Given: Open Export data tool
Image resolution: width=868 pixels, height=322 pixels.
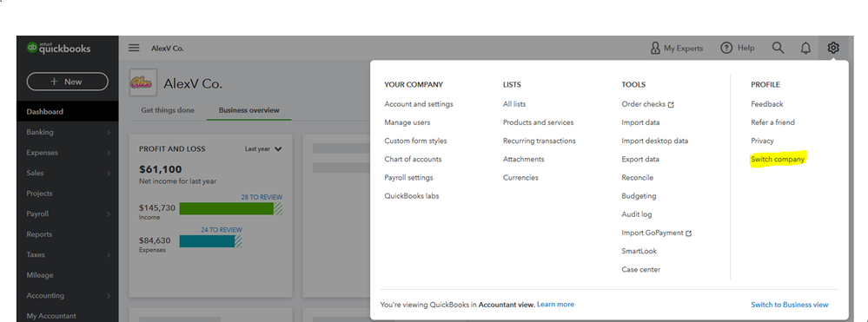Looking at the screenshot, I should (640, 159).
